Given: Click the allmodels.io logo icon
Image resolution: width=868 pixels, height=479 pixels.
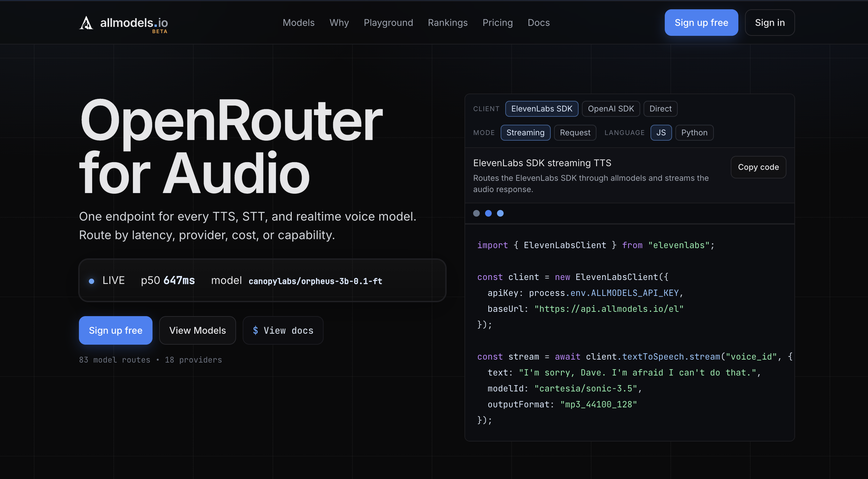Looking at the screenshot, I should click(86, 23).
